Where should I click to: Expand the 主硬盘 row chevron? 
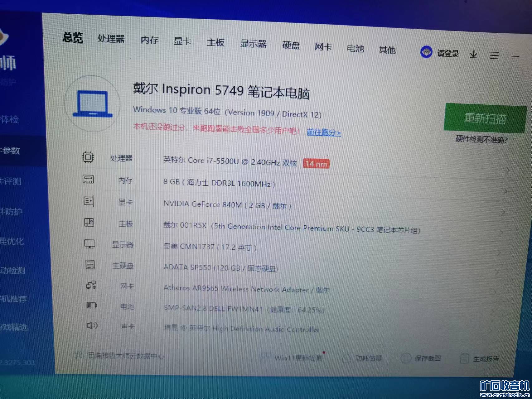[x=497, y=272]
